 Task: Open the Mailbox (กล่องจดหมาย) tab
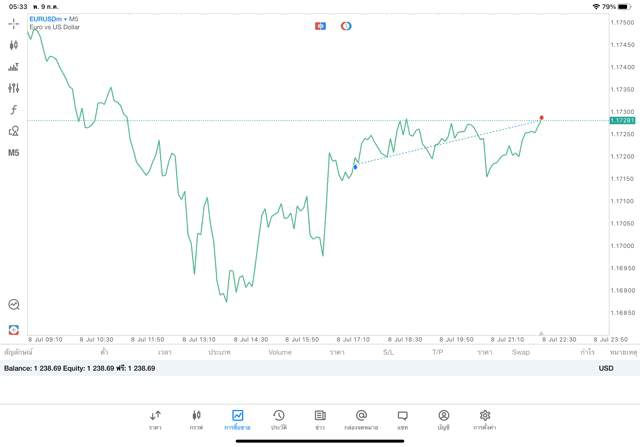(361, 418)
